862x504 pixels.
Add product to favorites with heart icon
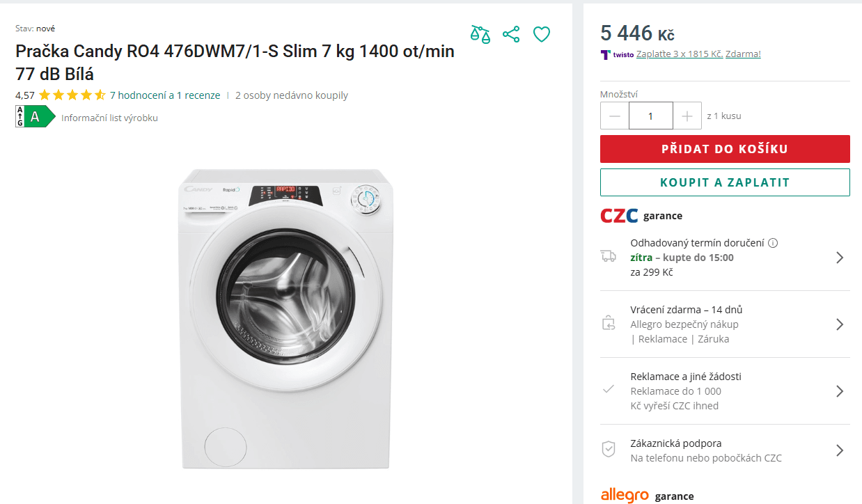[x=542, y=34]
